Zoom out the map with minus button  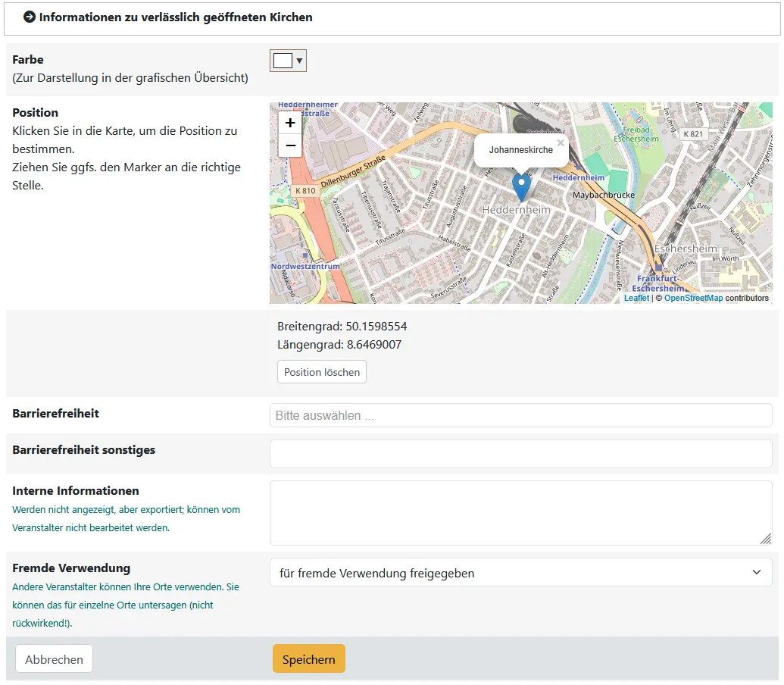pos(290,145)
